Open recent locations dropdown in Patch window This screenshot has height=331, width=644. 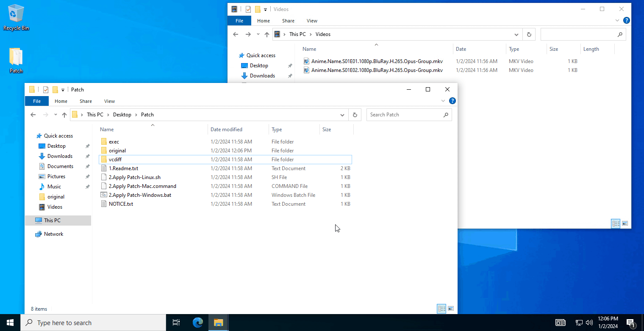point(56,115)
